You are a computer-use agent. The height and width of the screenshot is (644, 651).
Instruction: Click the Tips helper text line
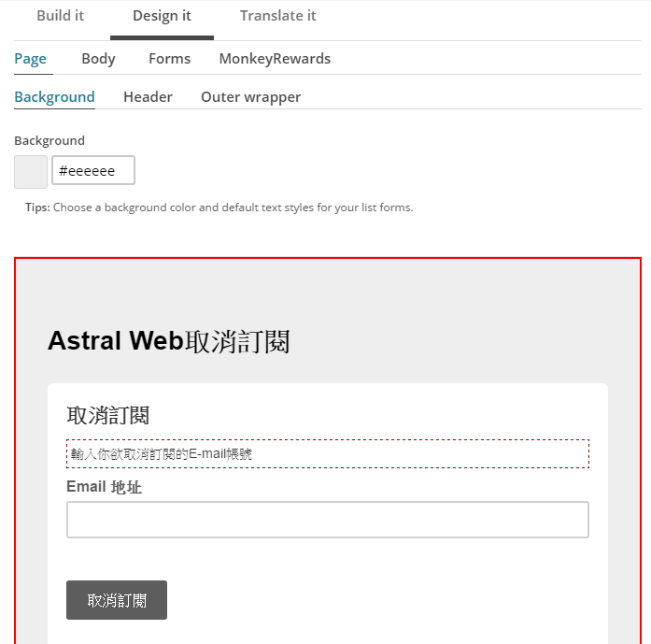[219, 208]
